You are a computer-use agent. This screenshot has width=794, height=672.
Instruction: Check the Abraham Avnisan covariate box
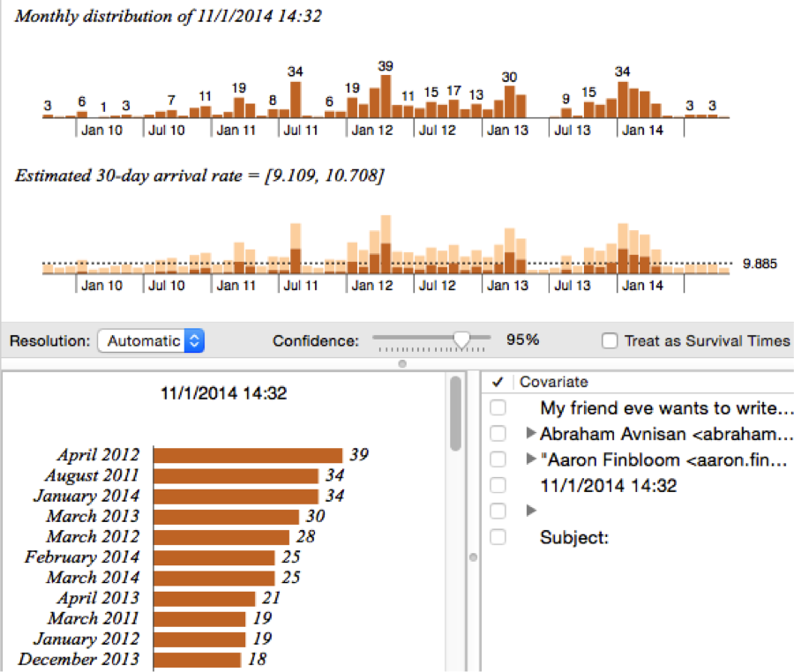pyautogui.click(x=498, y=434)
